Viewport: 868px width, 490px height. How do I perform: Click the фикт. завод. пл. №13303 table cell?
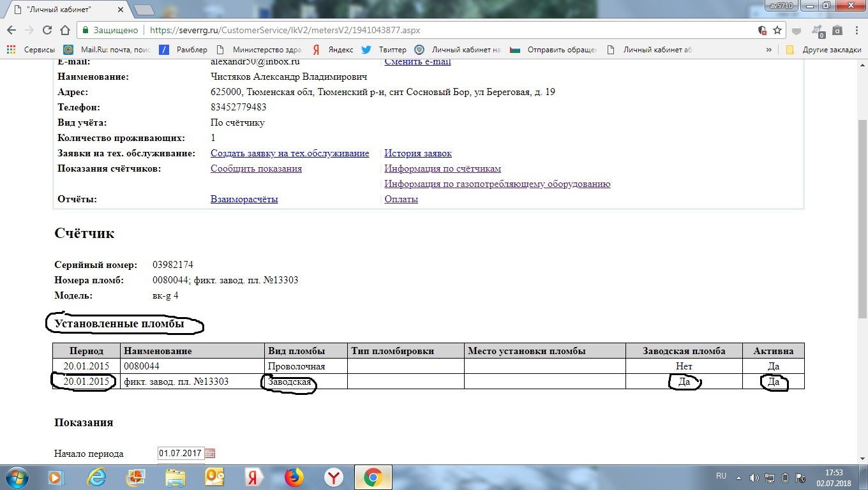[192, 382]
